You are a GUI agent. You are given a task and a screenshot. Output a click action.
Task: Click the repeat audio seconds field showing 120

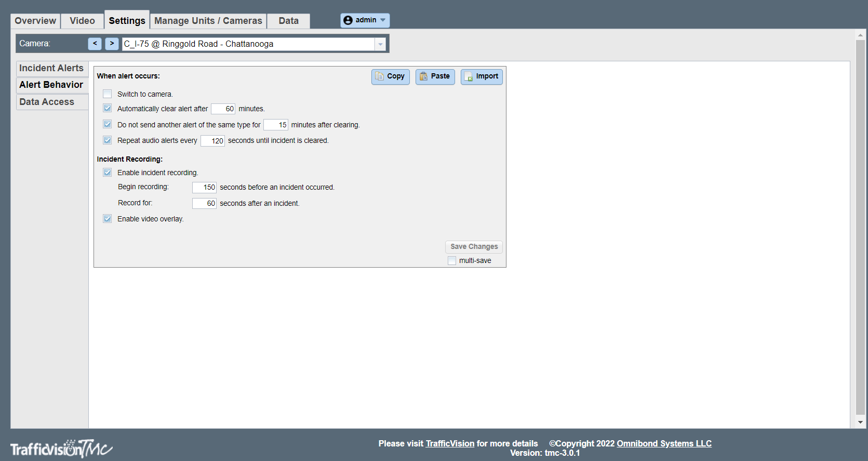coord(212,141)
